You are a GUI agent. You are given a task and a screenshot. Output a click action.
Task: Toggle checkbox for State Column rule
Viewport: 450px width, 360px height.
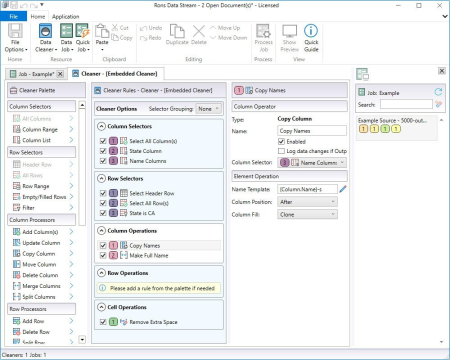click(103, 151)
